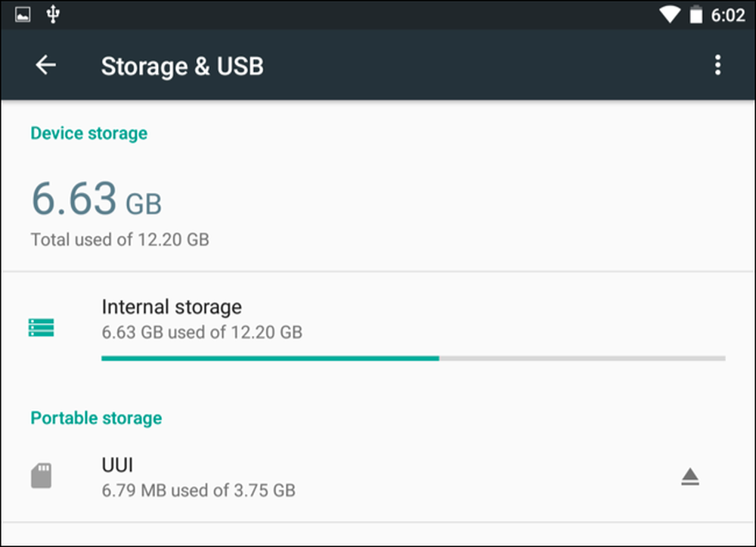Viewport: 756px width, 547px height.
Task: Tap 6.79 MB used of 3.75 GB text
Action: [198, 490]
